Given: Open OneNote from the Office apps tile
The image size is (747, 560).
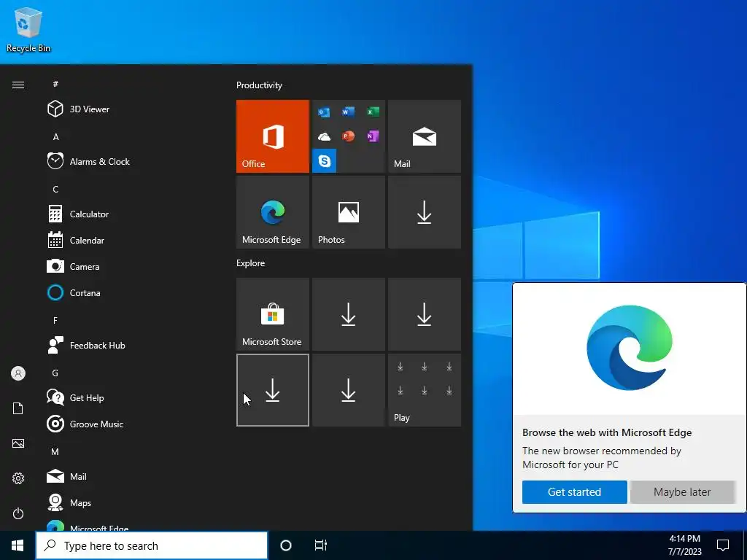Looking at the screenshot, I should click(373, 136).
